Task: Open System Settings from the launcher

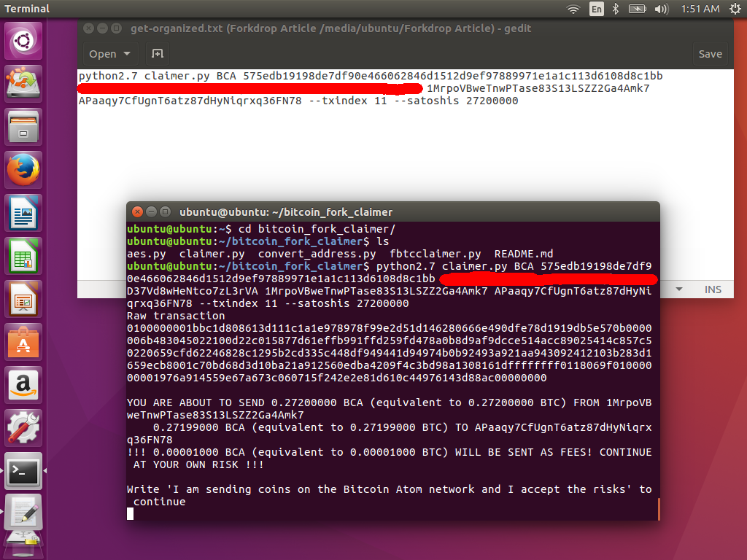Action: point(24,428)
